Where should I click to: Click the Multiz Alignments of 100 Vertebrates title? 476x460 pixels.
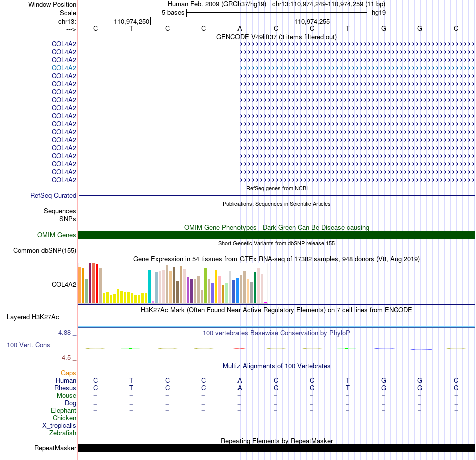[x=277, y=366]
